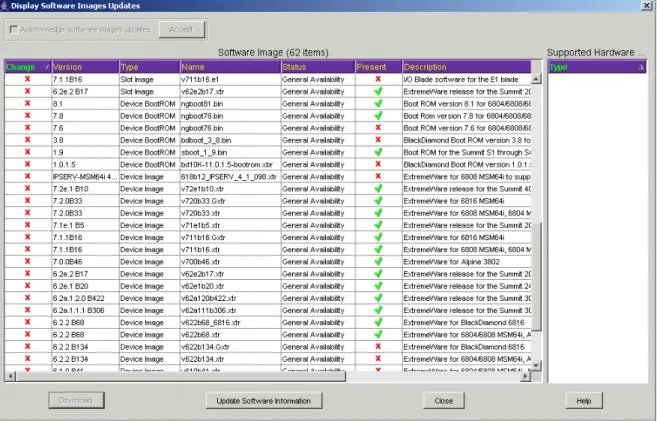Click the Download button
Viewport: 657px width, 421px height.
tap(76, 400)
